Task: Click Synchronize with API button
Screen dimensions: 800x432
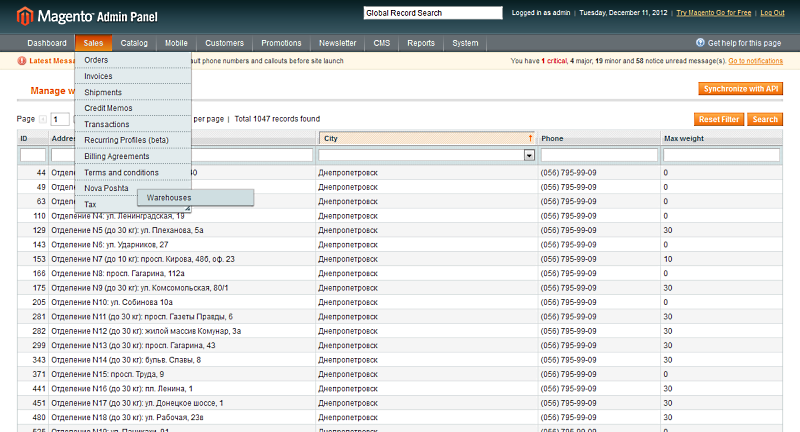Action: [741, 89]
